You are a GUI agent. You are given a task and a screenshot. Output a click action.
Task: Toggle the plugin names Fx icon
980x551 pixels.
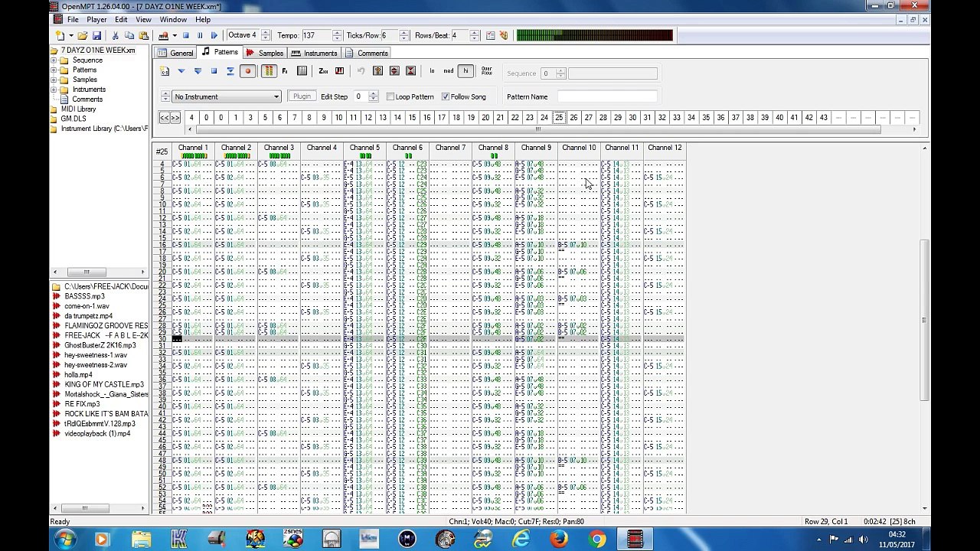(x=285, y=71)
